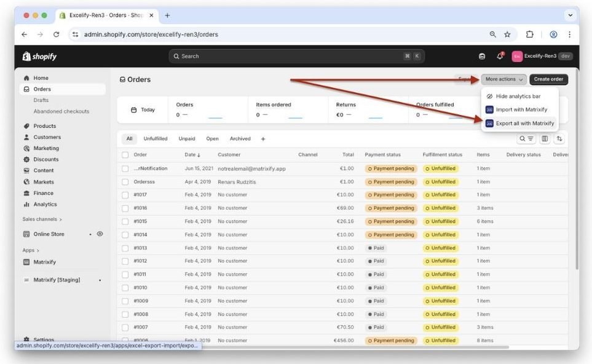Image resolution: width=592 pixels, height=364 pixels.
Task: Select checkbox for order #1013
Action: click(x=125, y=248)
